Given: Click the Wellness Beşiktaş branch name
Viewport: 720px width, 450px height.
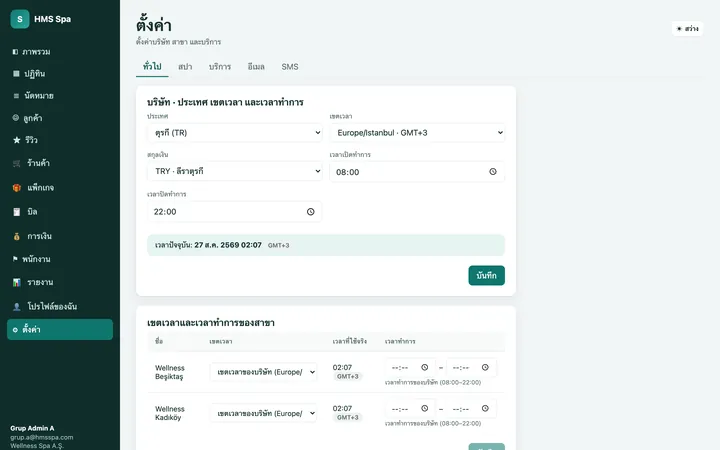Looking at the screenshot, I should (170, 372).
